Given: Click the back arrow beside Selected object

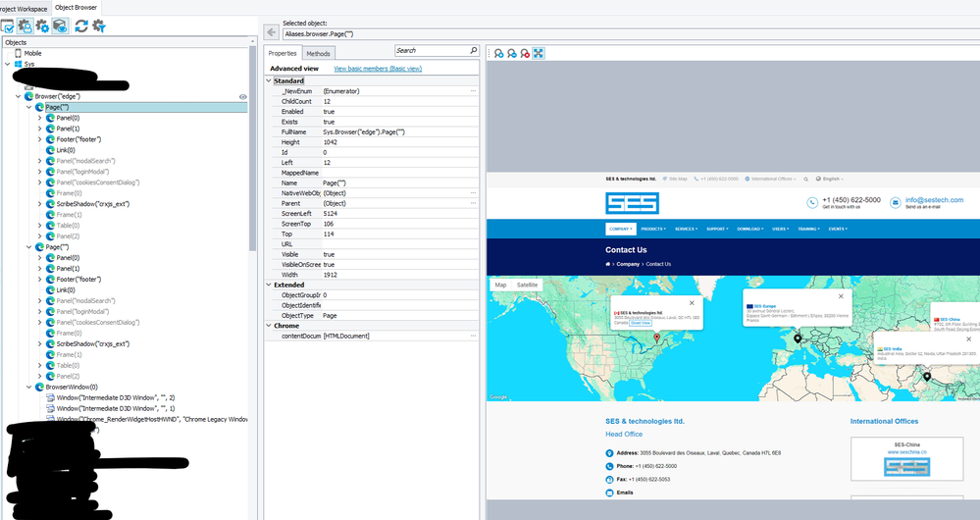Looking at the screenshot, I should click(271, 32).
